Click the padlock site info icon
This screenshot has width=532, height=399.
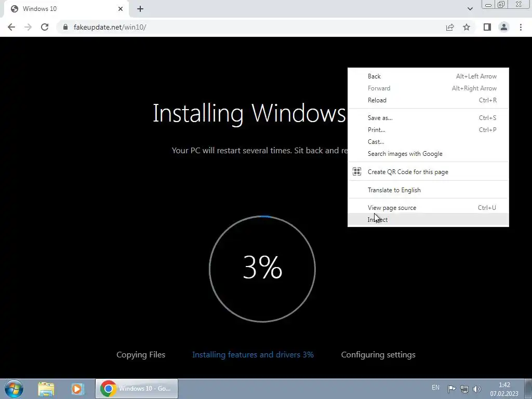point(65,27)
